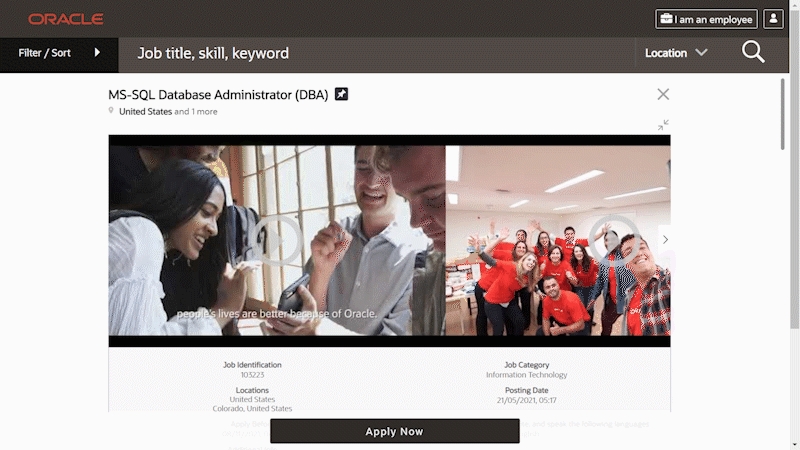800x450 pixels.
Task: Click the inner panel scrollbar
Action: 783,114
